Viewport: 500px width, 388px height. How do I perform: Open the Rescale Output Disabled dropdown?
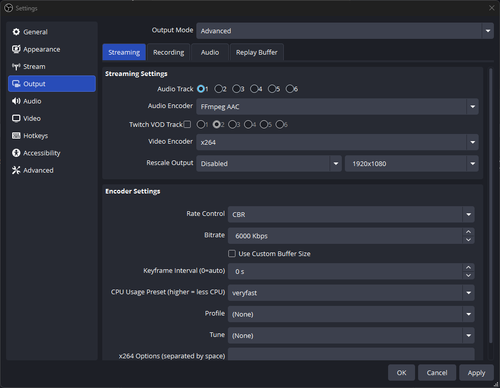pyautogui.click(x=269, y=164)
